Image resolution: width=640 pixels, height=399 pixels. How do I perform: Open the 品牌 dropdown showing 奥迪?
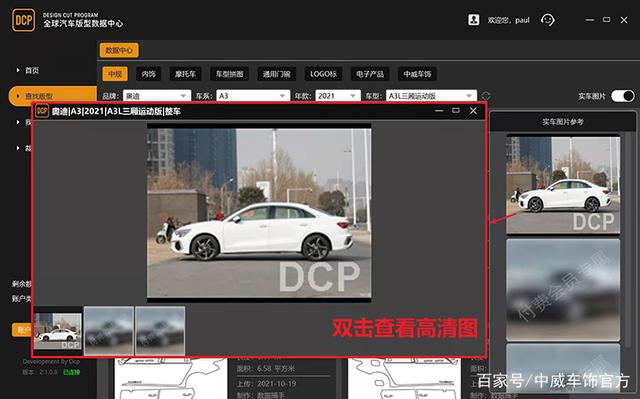pos(157,96)
